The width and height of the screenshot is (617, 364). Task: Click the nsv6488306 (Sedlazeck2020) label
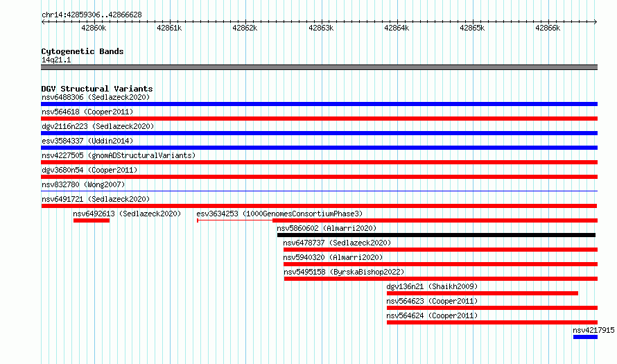(x=96, y=97)
